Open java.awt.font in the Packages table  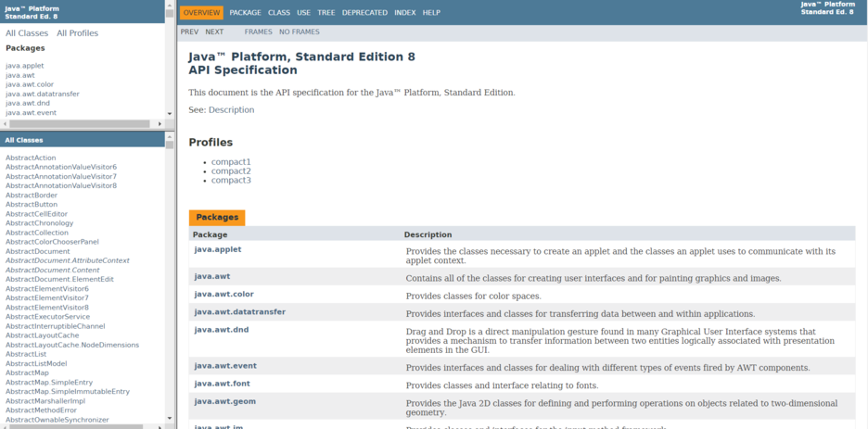coord(223,384)
